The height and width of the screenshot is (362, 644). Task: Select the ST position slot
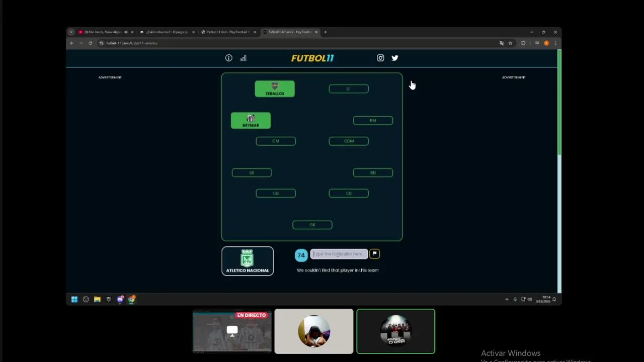pyautogui.click(x=349, y=89)
